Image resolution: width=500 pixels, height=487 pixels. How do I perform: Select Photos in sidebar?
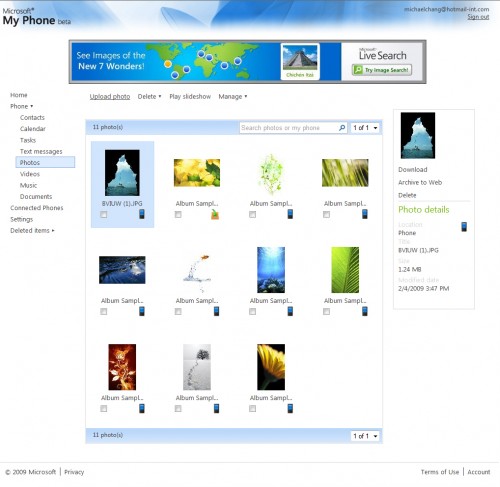(45, 162)
